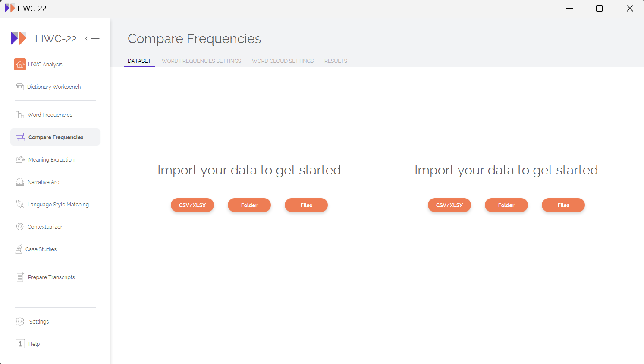Image resolution: width=644 pixels, height=364 pixels.
Task: Import a Folder for the left dataset
Action: (x=249, y=205)
